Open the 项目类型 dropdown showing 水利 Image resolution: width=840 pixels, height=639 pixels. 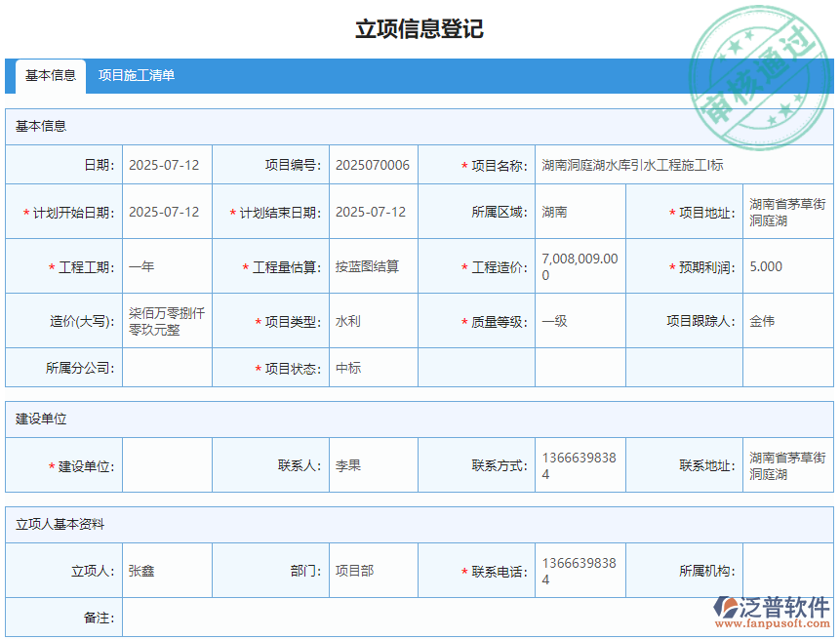[372, 320]
